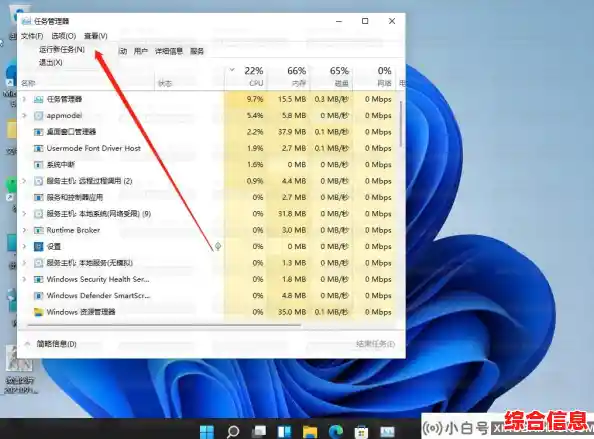Expand 服务主机: 本地系统(网络受限) (9) group
The width and height of the screenshot is (594, 439).
tap(24, 214)
